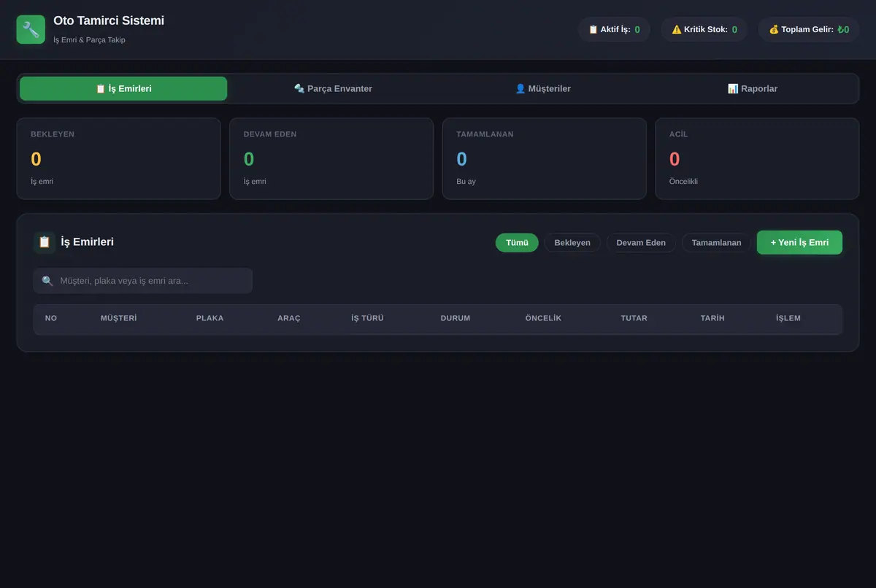
Task: Click the PLAKA column header
Action: click(210, 318)
